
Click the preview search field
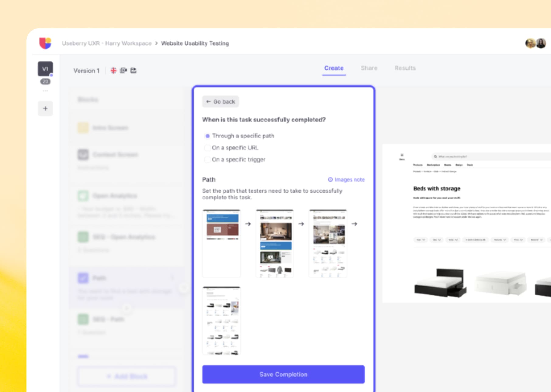(491, 156)
